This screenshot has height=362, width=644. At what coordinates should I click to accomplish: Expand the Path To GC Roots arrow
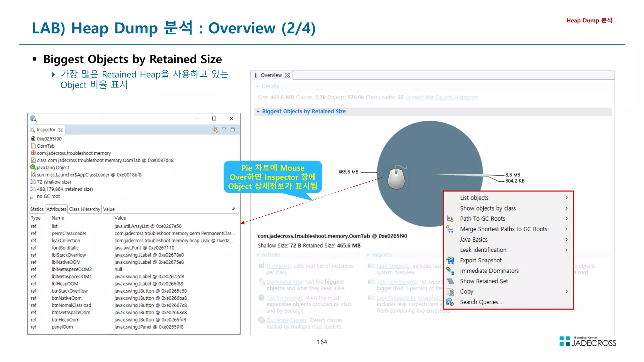[566, 219]
